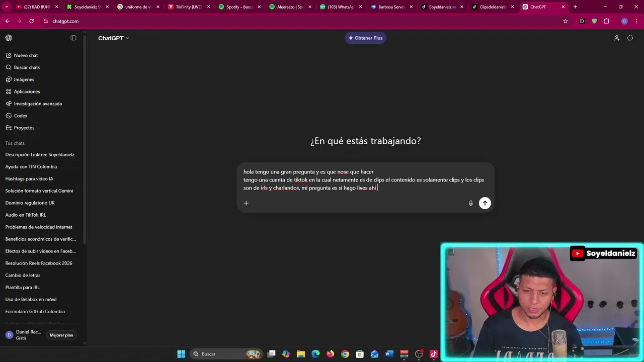Image resolution: width=644 pixels, height=362 pixels.
Task: Click the plus attach icon in the prompt box
Action: [x=246, y=203]
